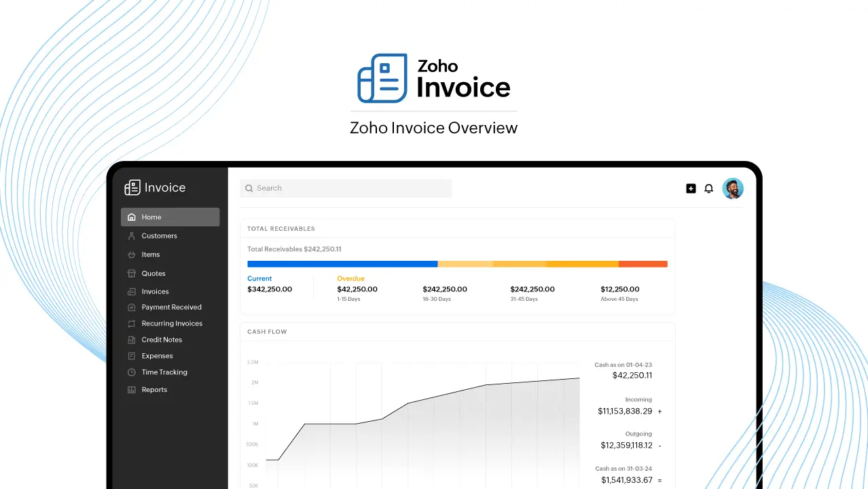Go to Recurring Invoices
The height and width of the screenshot is (489, 868).
(x=172, y=323)
